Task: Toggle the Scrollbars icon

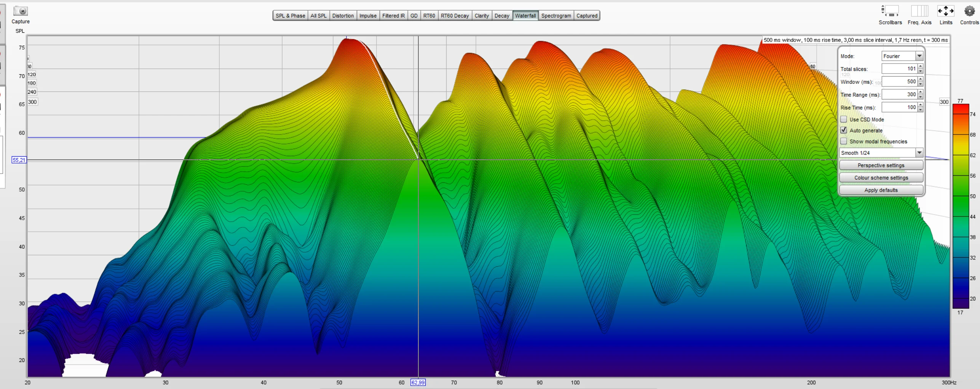Action: click(x=890, y=11)
